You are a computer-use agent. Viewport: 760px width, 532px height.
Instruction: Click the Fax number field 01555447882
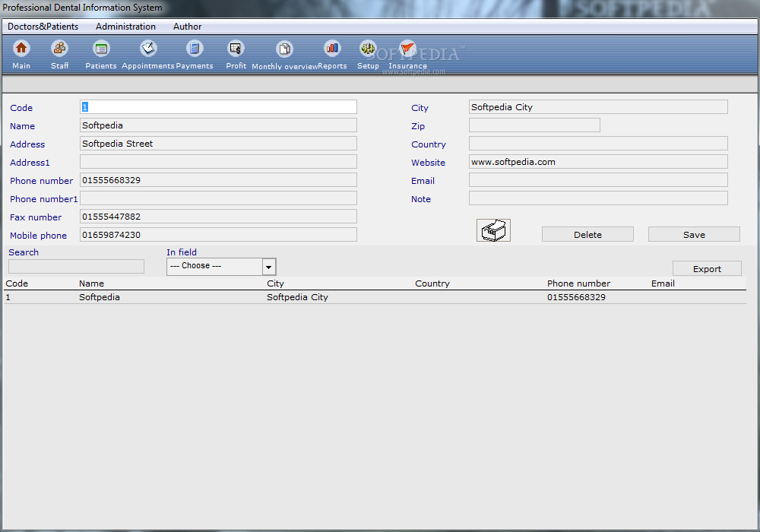(x=218, y=217)
